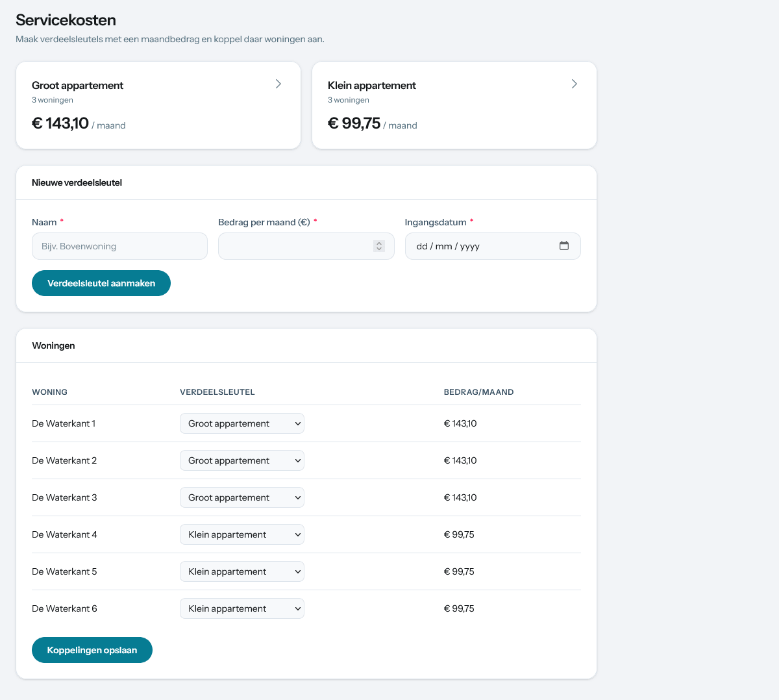Click the € 143,10 amount for De Waterkant 1
The width and height of the screenshot is (779, 700).
[460, 423]
